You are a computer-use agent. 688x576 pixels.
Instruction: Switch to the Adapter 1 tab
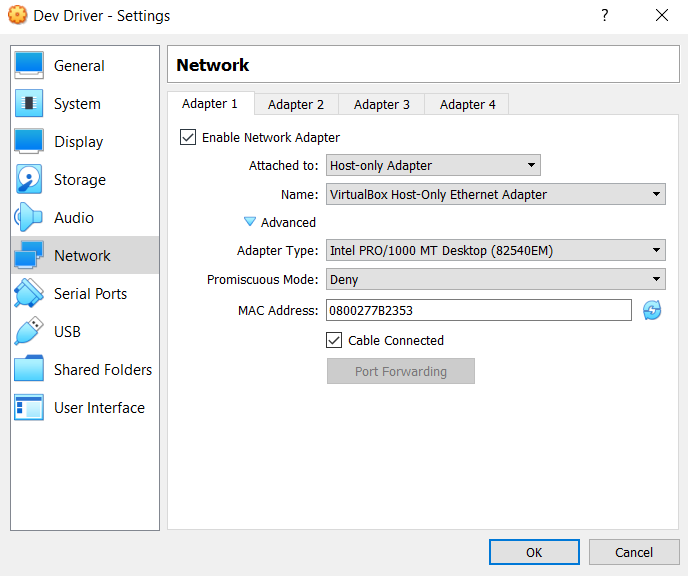pyautogui.click(x=210, y=104)
